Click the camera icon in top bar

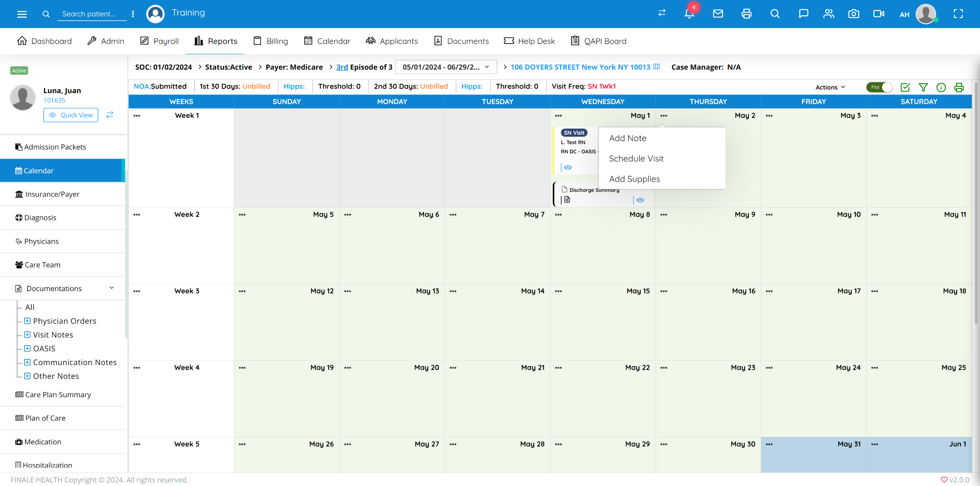point(853,14)
